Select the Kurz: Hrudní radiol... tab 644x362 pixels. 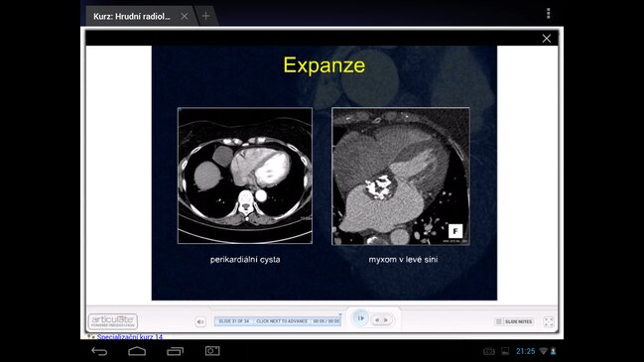point(132,17)
